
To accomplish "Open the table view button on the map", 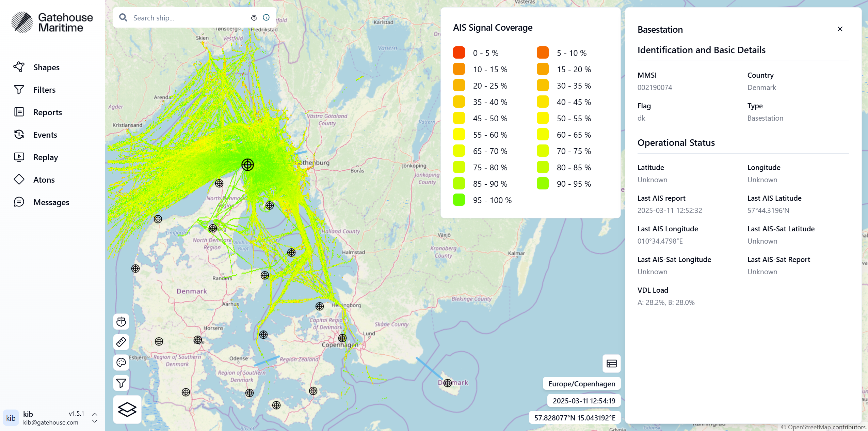I will coord(611,364).
